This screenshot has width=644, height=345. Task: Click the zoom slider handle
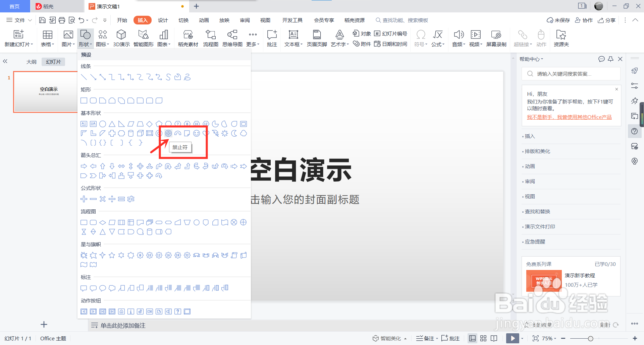click(x=591, y=338)
